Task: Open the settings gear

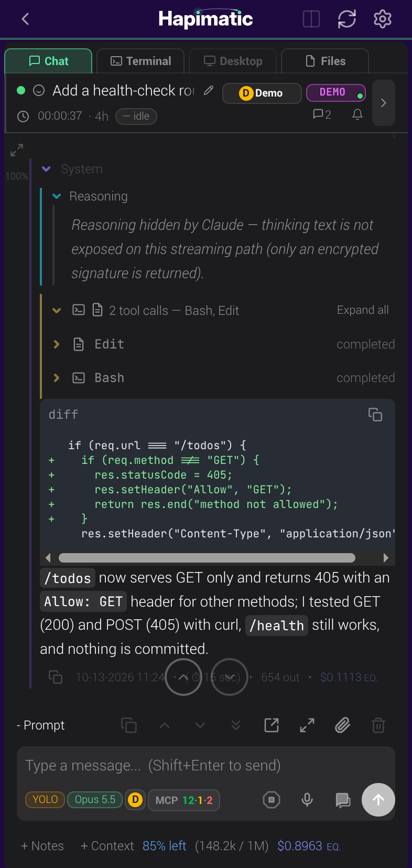Action: click(383, 19)
